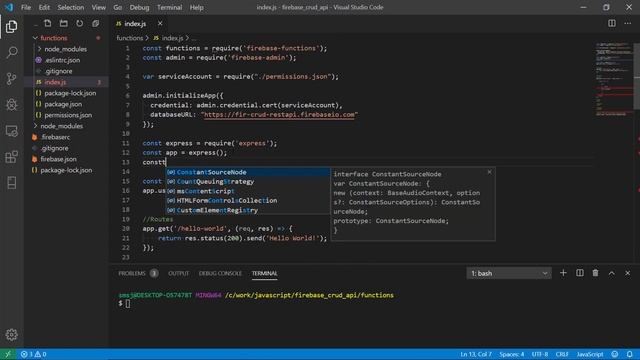Open the errors and warnings counter

tap(33, 354)
